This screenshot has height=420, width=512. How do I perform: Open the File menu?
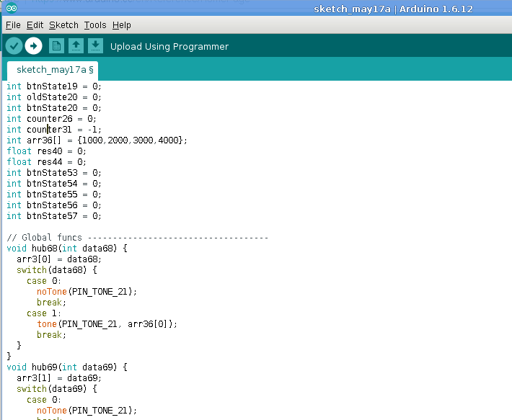click(x=13, y=25)
